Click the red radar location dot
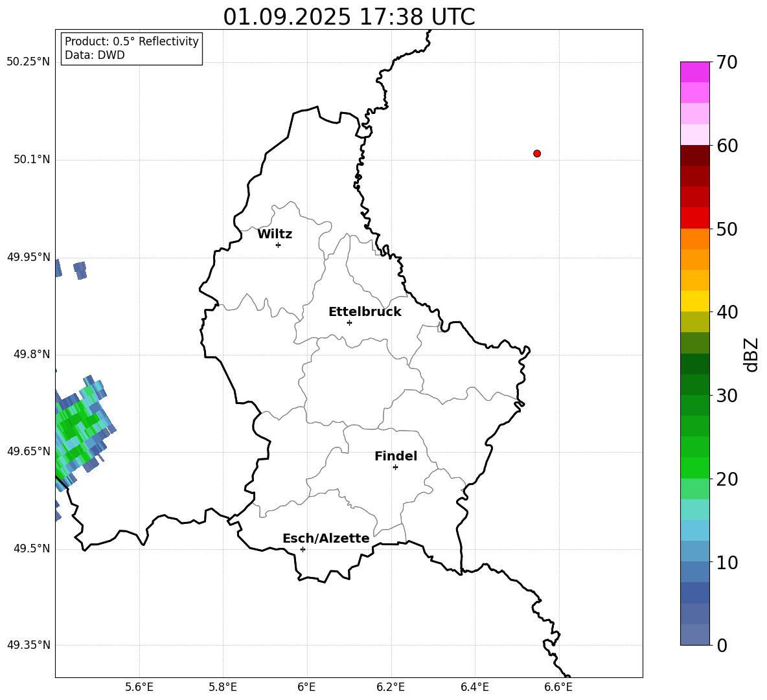The image size is (767, 700). [537, 153]
